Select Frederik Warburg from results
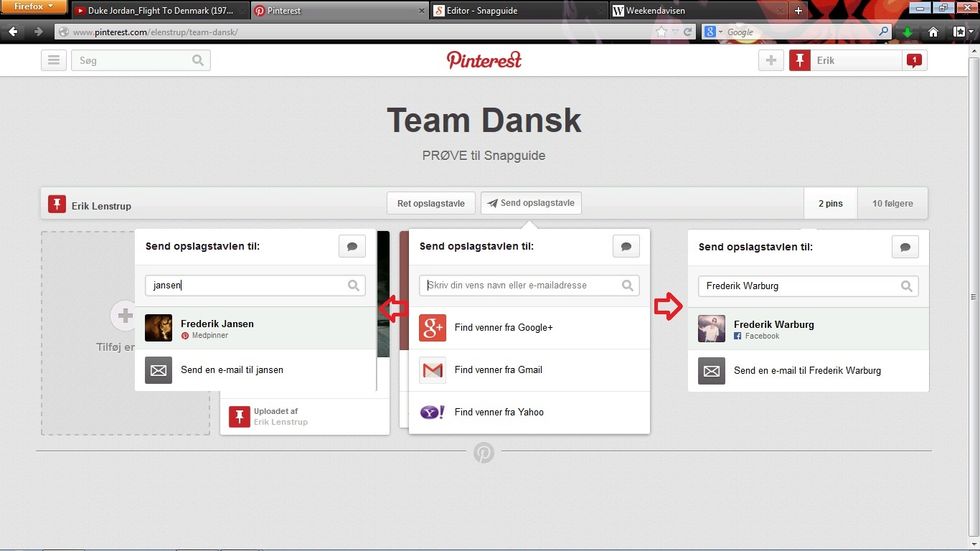980x551 pixels. click(x=808, y=329)
